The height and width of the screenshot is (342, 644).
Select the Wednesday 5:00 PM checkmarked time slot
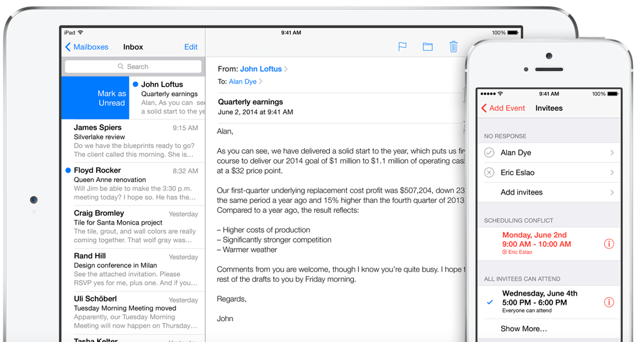point(549,302)
